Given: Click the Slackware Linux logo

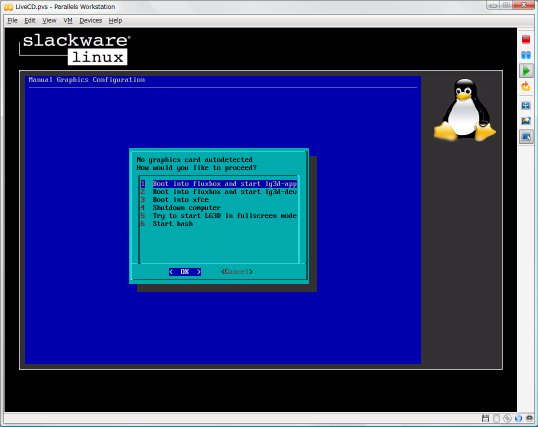Looking at the screenshot, I should pyautogui.click(x=75, y=49).
